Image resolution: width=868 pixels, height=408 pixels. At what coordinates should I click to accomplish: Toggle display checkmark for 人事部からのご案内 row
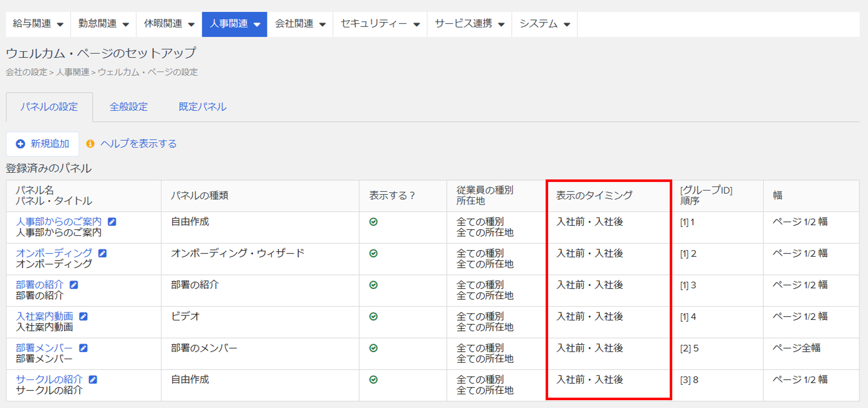(x=373, y=222)
